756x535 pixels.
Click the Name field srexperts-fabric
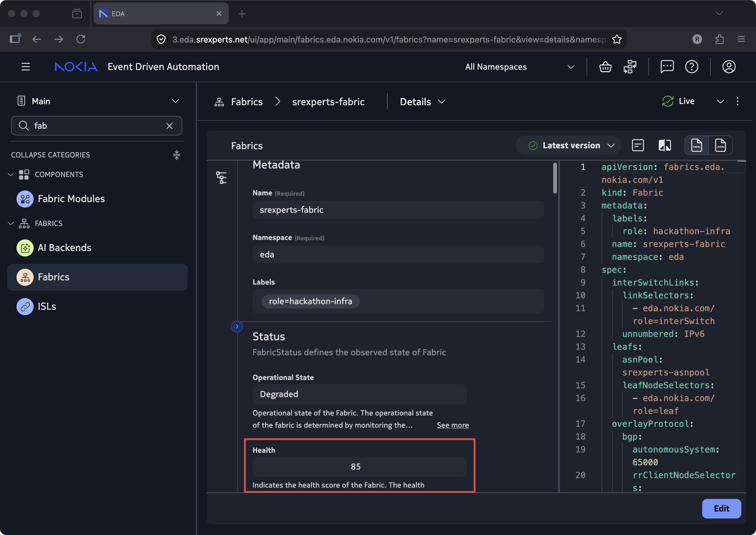(398, 210)
